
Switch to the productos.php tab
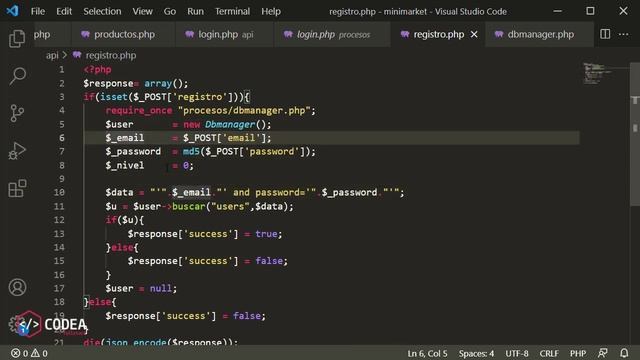click(123, 35)
